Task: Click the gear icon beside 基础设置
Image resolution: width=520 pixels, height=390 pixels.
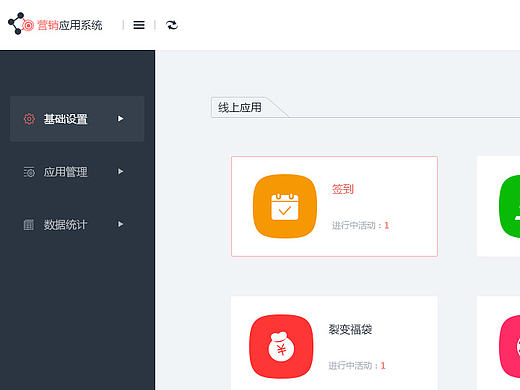Action: pos(29,119)
